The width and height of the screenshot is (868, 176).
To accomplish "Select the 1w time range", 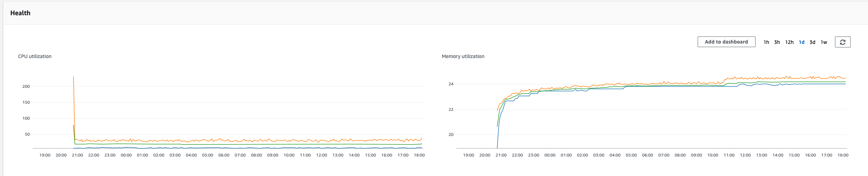I will [824, 42].
